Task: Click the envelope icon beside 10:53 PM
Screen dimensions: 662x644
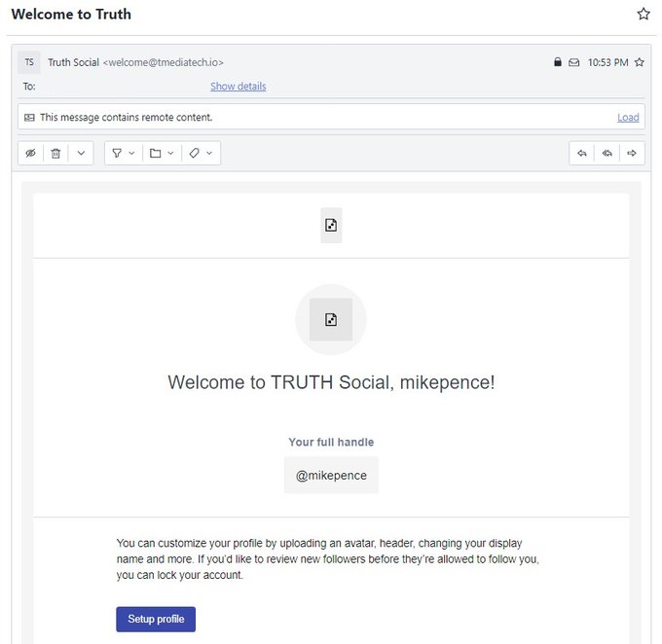Action: (x=573, y=62)
